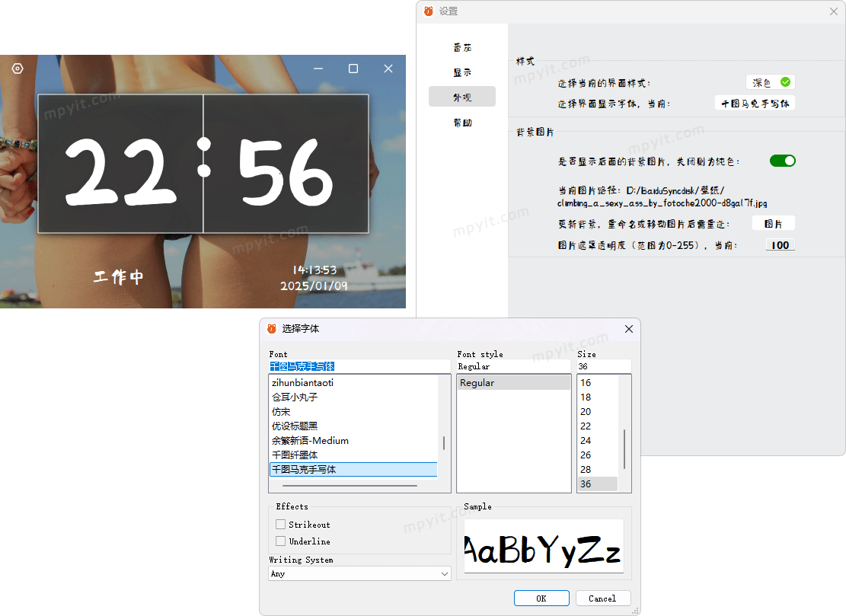Viewport: 846px width, 616px height.
Task: Minimize the pomodoro timer window
Action: click(x=318, y=69)
